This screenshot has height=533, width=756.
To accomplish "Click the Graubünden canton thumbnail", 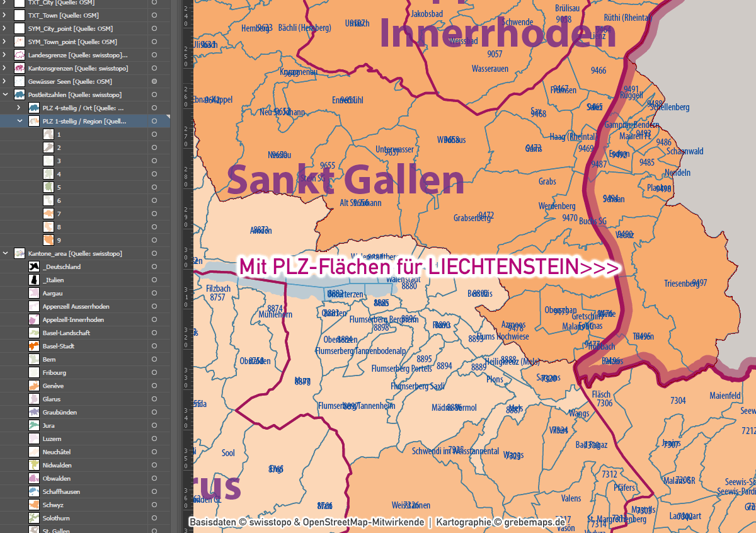I will pos(35,412).
